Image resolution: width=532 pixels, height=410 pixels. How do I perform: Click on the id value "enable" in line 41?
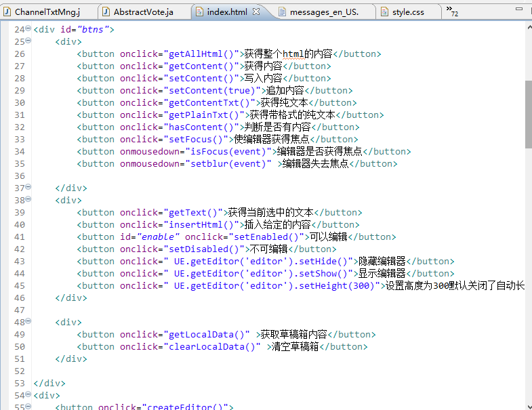click(x=158, y=237)
